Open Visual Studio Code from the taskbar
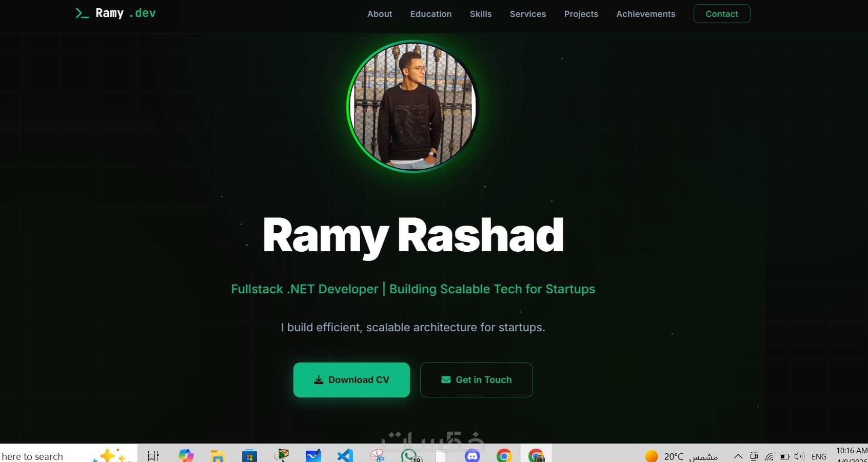 tap(345, 455)
